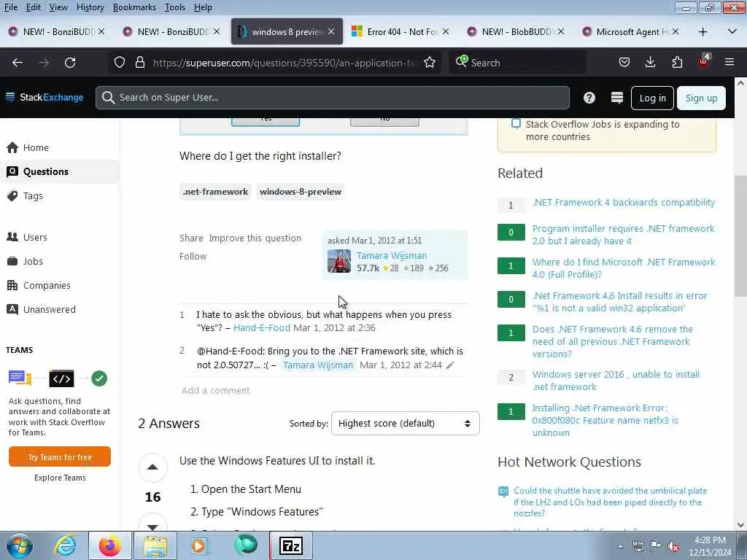Open the Tools menu
The height and width of the screenshot is (560, 747).
175,7
